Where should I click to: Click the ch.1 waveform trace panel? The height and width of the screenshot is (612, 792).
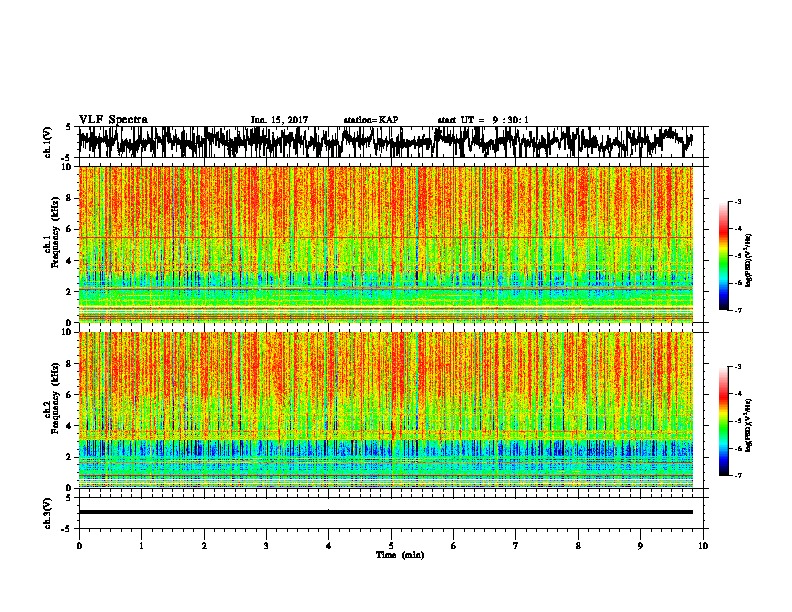[x=391, y=142]
